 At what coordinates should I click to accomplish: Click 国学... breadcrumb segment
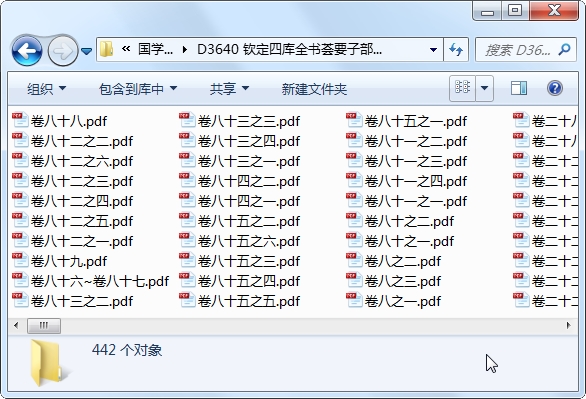click(155, 49)
